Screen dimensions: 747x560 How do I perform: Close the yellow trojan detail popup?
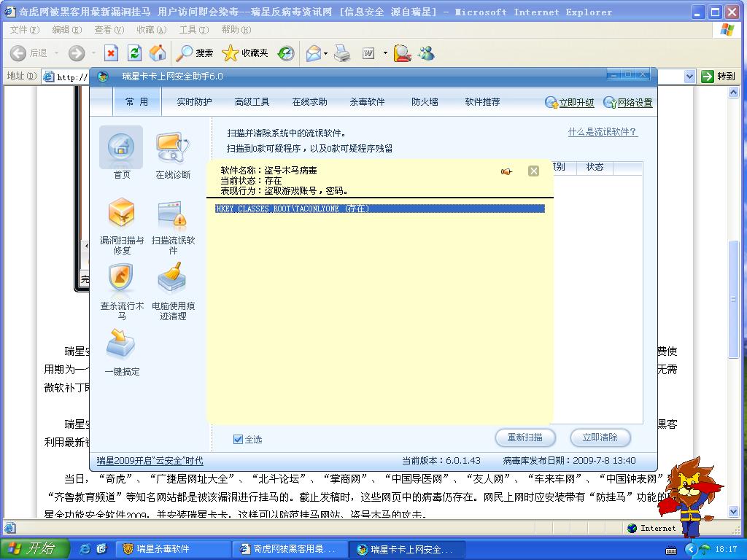[533, 171]
